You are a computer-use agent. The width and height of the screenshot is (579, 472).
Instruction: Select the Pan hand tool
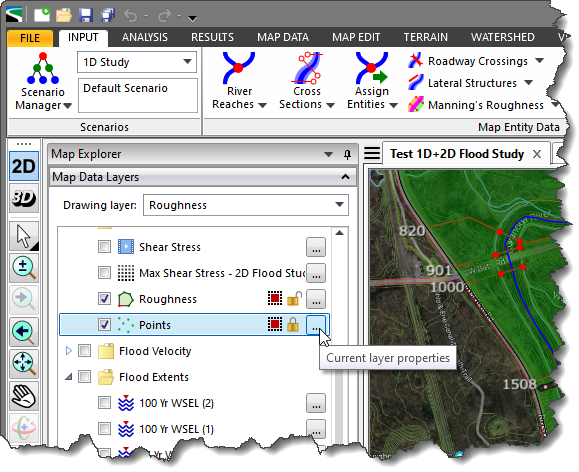24,396
